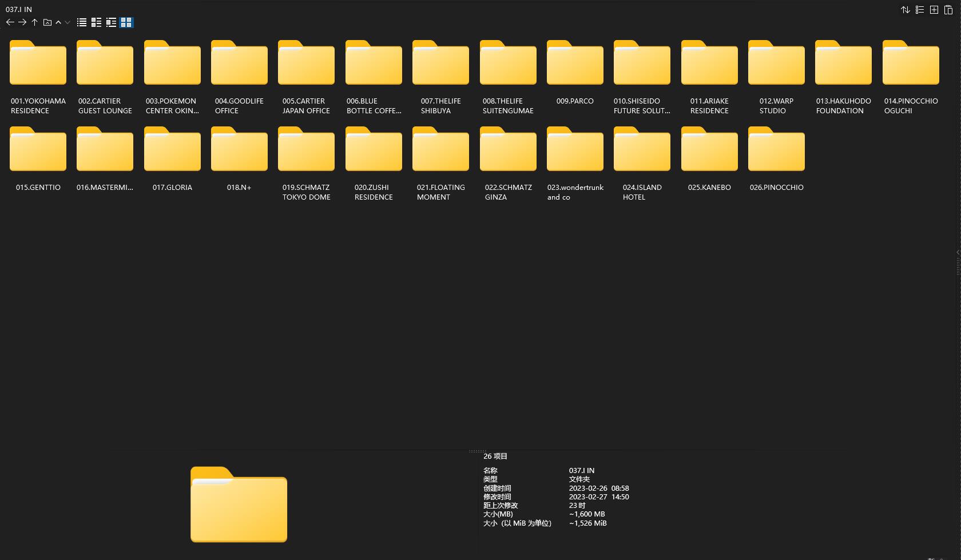Click the 名称 value '037.I IN' in details
The height and width of the screenshot is (560, 961).
pos(582,470)
